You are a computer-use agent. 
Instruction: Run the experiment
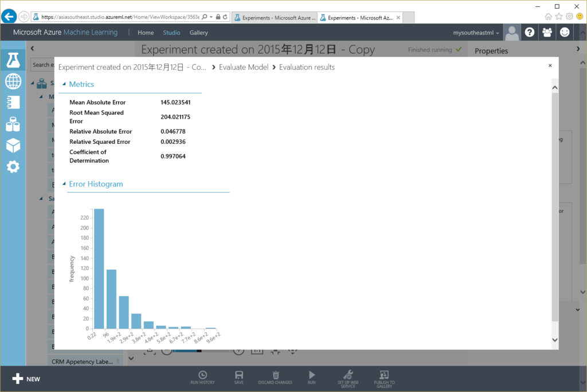pyautogui.click(x=311, y=378)
